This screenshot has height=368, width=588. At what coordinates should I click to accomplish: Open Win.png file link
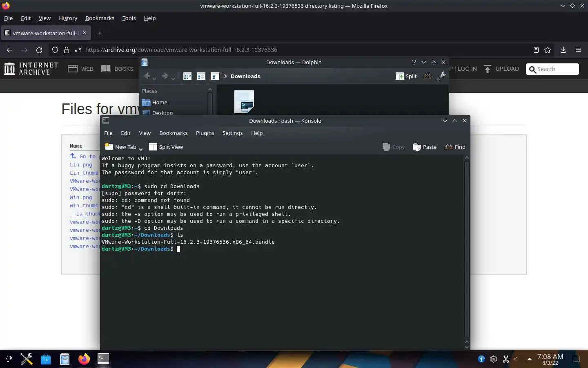click(81, 197)
